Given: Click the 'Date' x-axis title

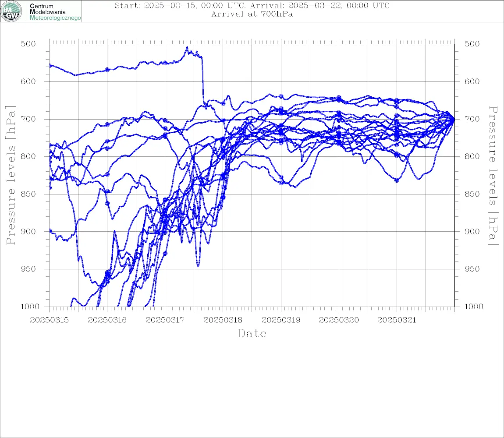Looking at the screenshot, I should pyautogui.click(x=252, y=333).
